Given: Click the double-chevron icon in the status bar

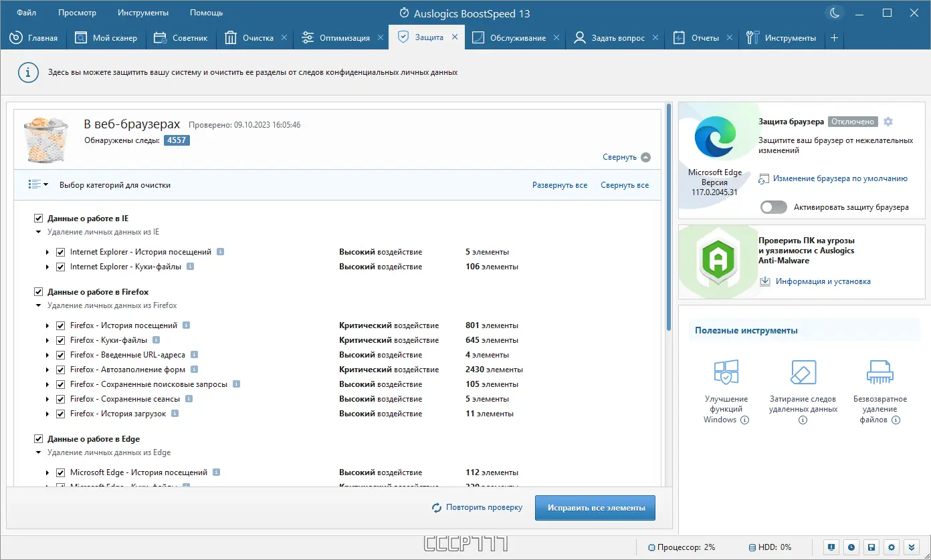Looking at the screenshot, I should coord(911,547).
